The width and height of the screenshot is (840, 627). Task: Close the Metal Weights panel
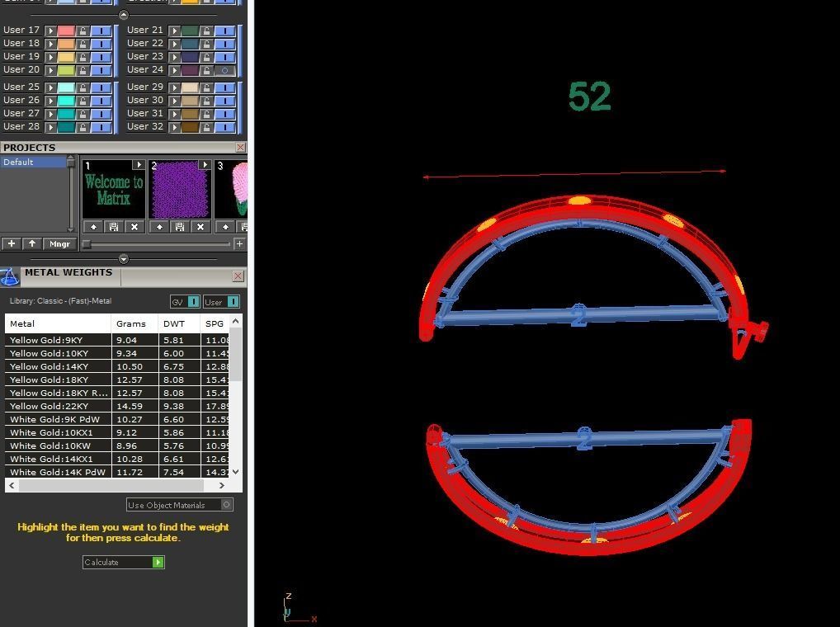[x=238, y=276]
